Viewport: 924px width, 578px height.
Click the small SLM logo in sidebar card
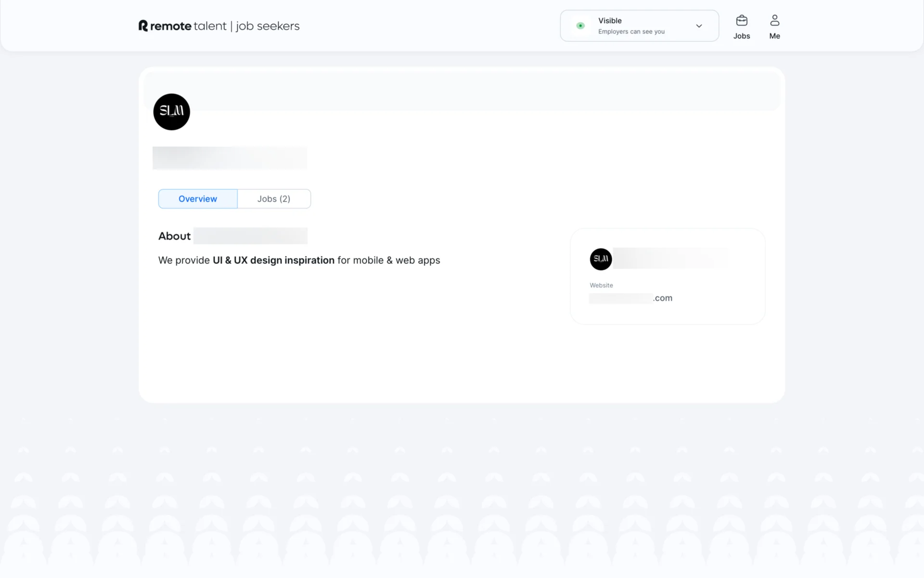point(601,259)
